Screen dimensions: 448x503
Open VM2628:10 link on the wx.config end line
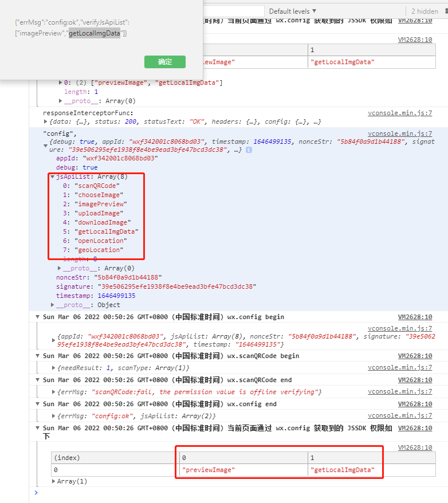(415, 404)
